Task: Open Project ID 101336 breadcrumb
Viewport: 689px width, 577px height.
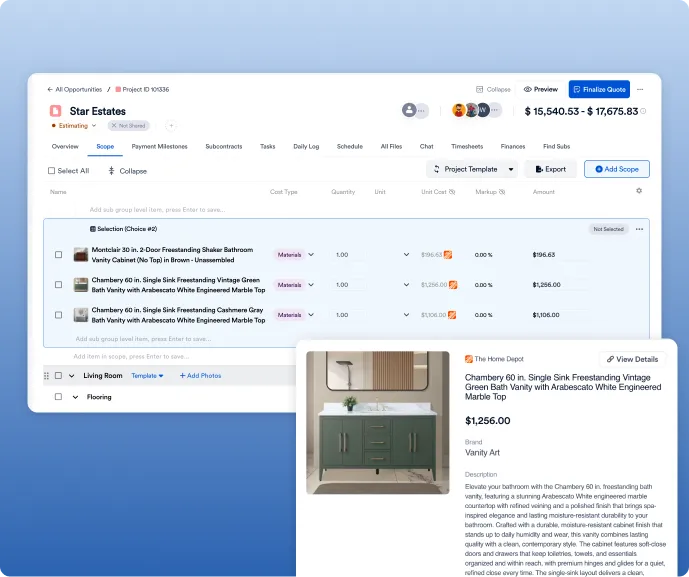Action: click(x=142, y=89)
